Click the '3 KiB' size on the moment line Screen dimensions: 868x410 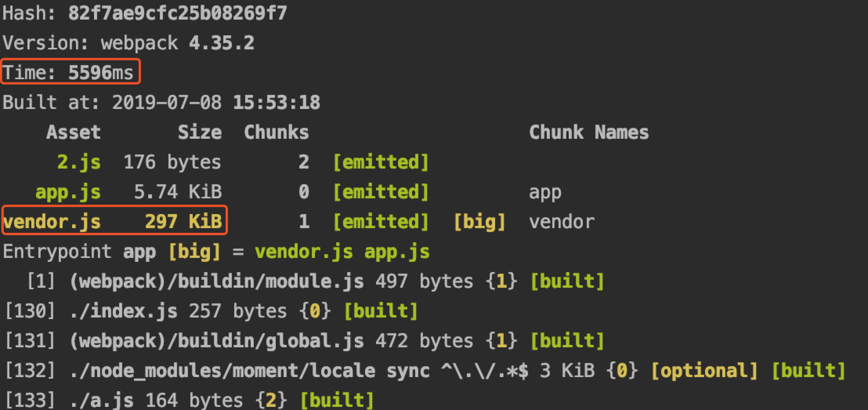pyautogui.click(x=567, y=370)
